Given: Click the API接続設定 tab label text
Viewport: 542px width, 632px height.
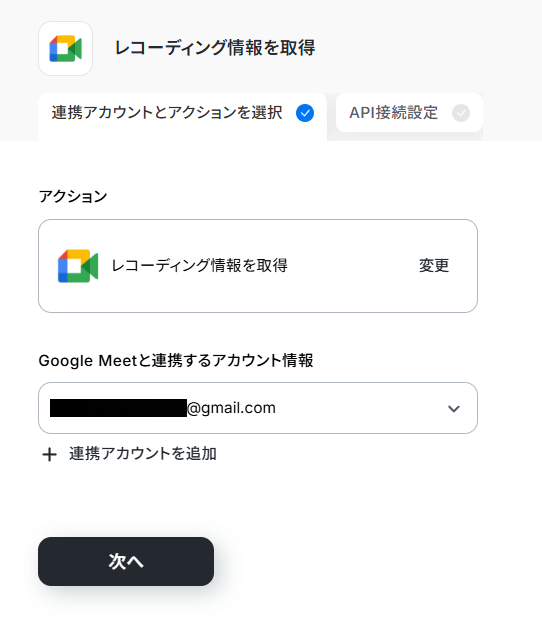Looking at the screenshot, I should tap(393, 113).
